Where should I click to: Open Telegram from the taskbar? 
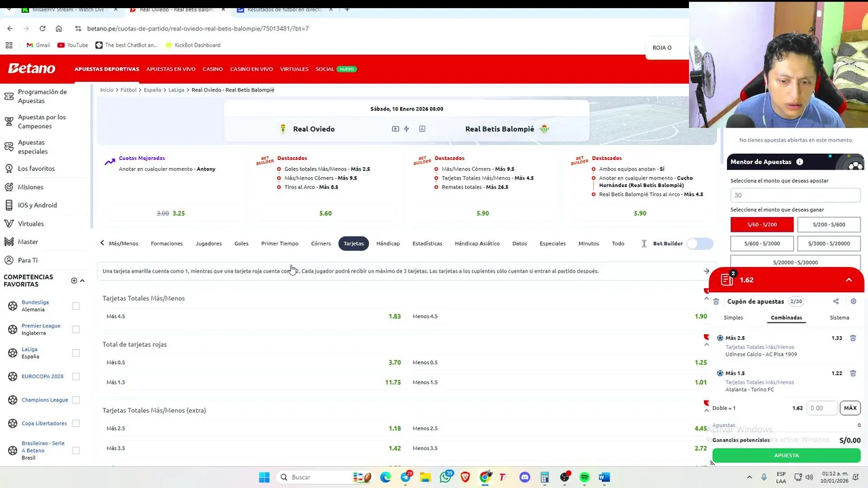406,477
